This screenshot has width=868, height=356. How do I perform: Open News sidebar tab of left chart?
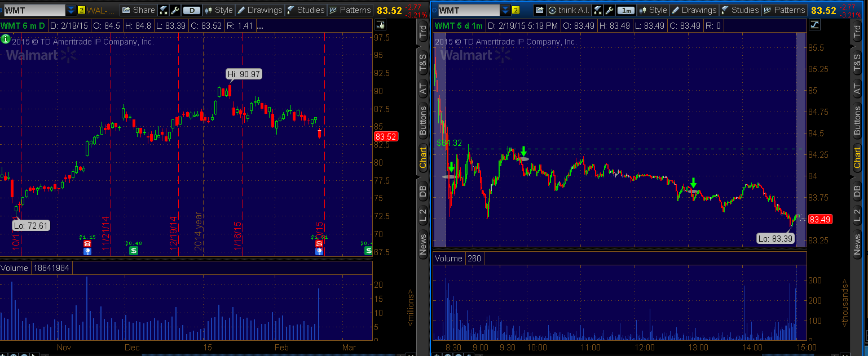coord(423,246)
